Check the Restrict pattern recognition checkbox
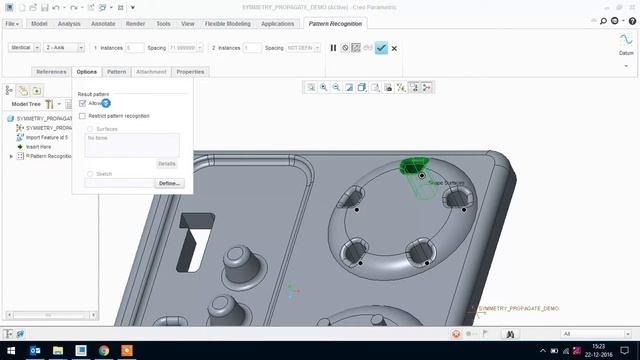The image size is (640, 360). [82, 116]
